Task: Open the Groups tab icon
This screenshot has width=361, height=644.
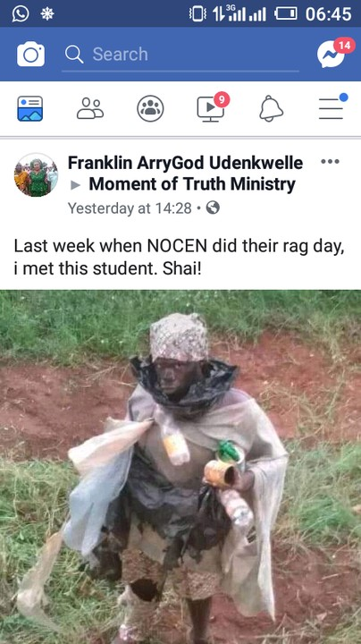Action: coord(150,109)
